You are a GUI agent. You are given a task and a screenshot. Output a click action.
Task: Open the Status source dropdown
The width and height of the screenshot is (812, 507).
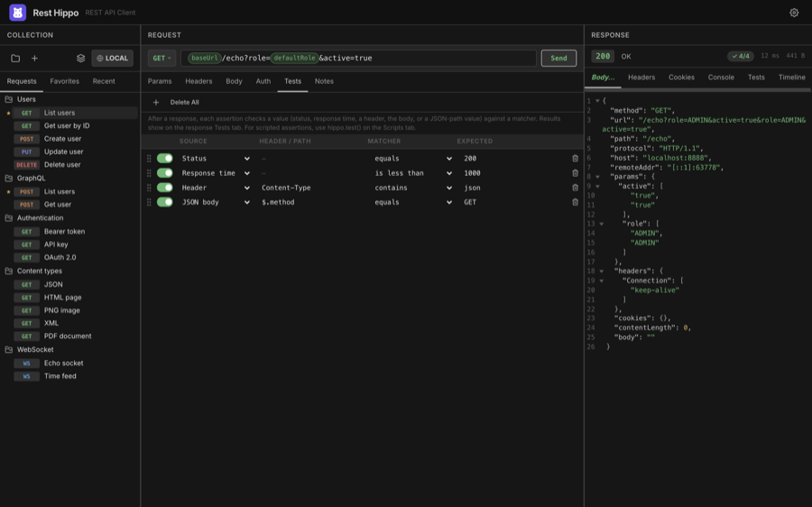click(216, 159)
